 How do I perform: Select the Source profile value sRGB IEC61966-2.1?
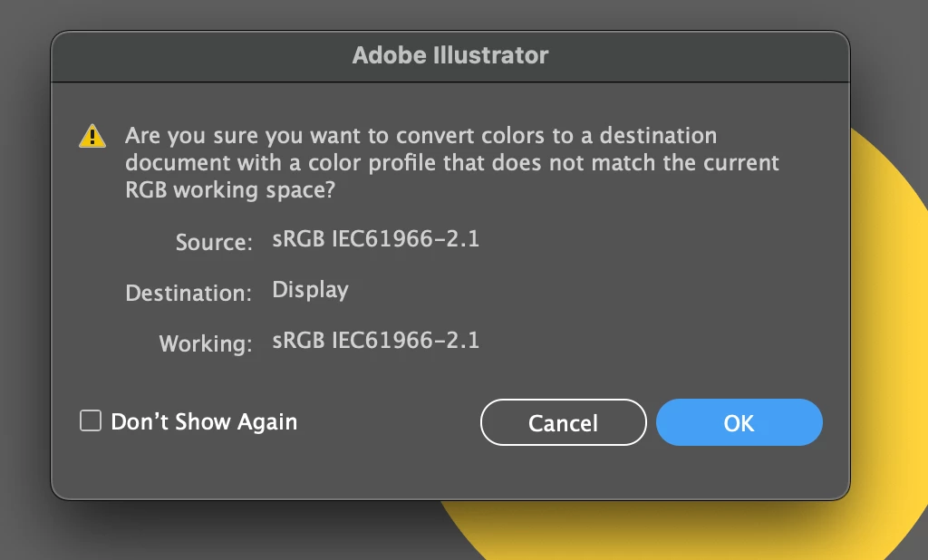pos(375,239)
